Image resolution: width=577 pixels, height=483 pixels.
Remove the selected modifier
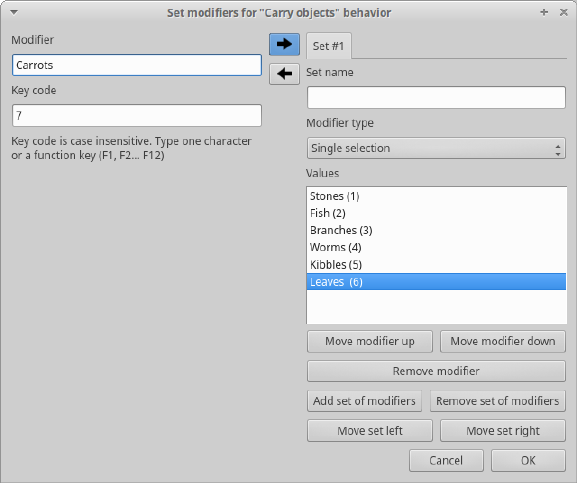[x=436, y=371]
